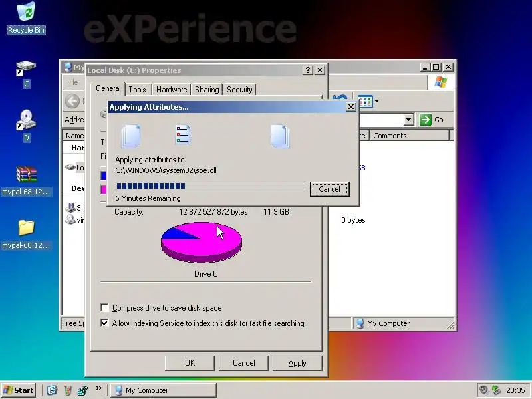Toggle Compress drive to save disk space
Viewport: 532px width, 399px height.
coord(105,308)
